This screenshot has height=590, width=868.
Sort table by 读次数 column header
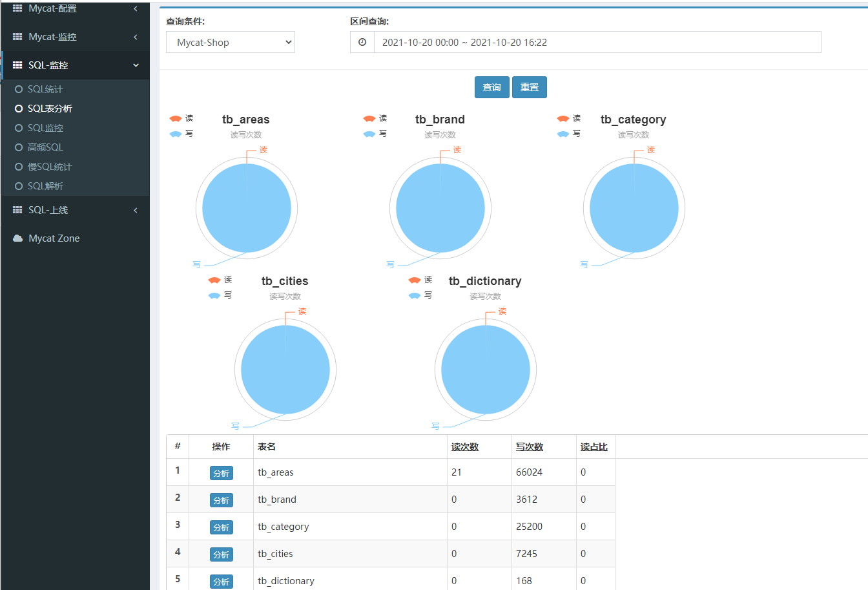pos(465,447)
